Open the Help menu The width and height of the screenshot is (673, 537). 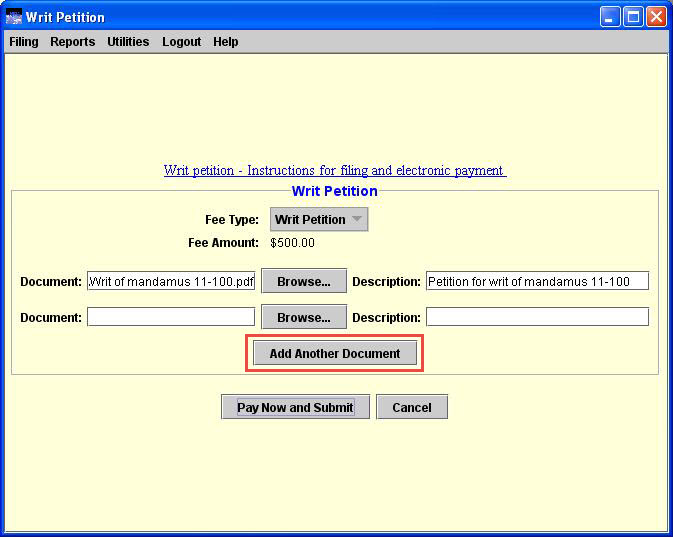226,42
